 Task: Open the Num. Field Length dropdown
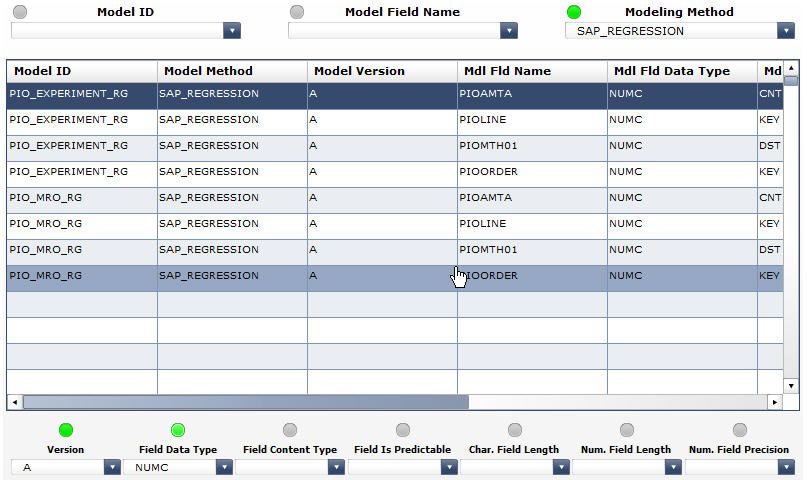pyautogui.click(x=673, y=467)
